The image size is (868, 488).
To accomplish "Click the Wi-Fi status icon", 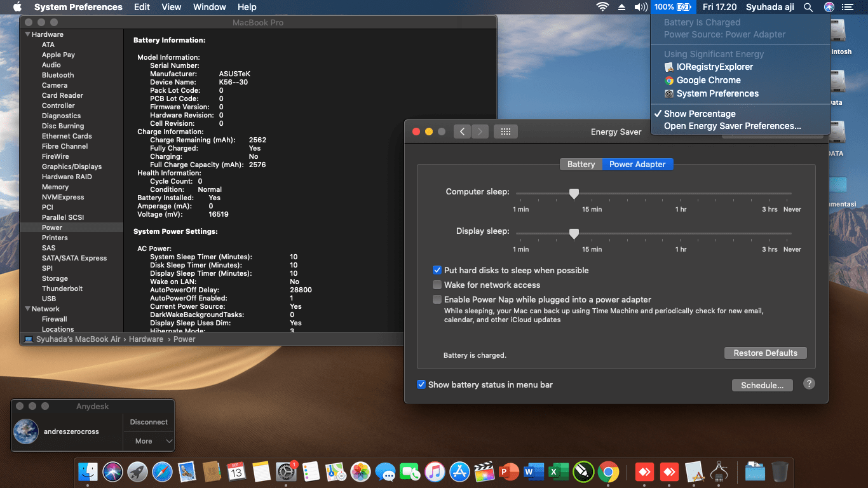I will (602, 7).
